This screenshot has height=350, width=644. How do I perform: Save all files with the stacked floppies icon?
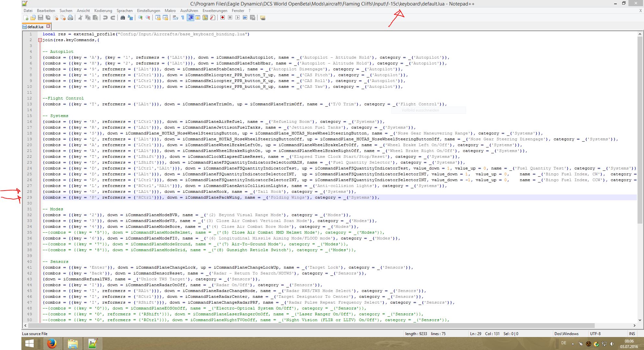coord(48,18)
